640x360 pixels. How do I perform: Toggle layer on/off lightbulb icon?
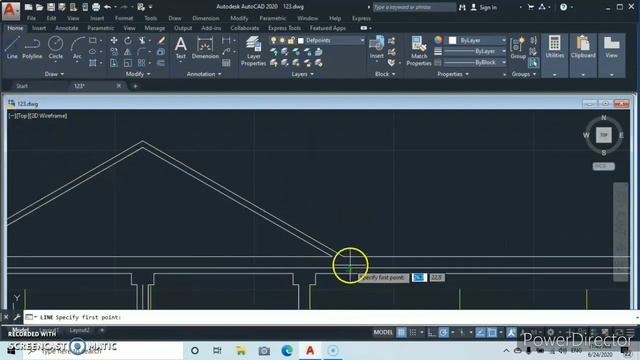(273, 40)
